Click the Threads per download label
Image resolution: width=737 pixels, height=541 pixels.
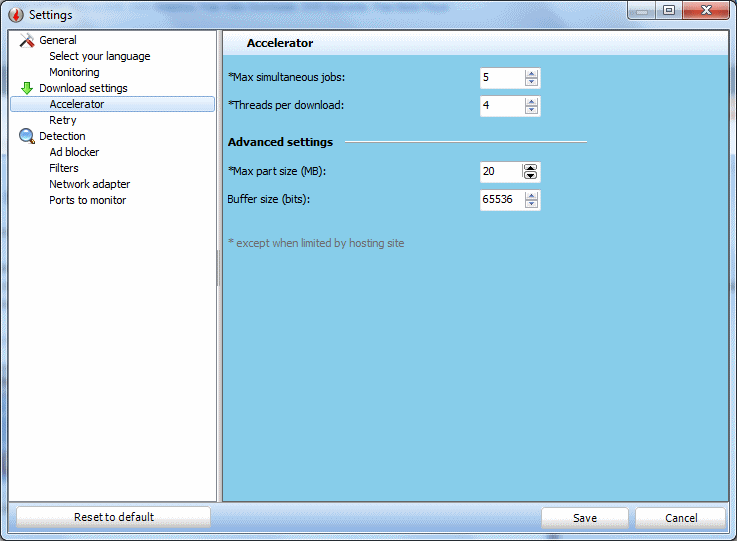(286, 105)
